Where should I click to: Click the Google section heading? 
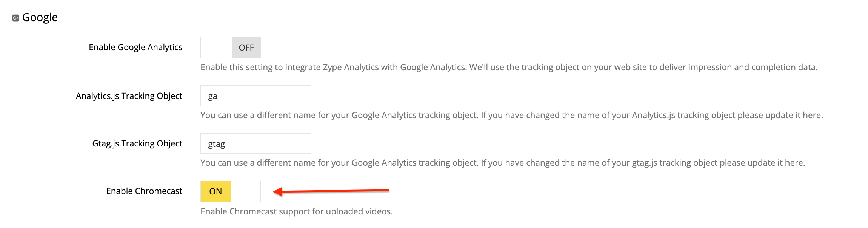(40, 17)
